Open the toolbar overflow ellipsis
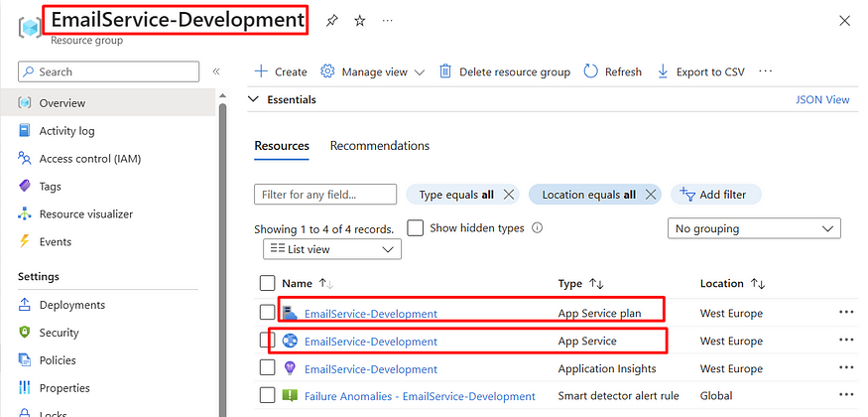Viewport: 868px width, 417px height. point(766,70)
